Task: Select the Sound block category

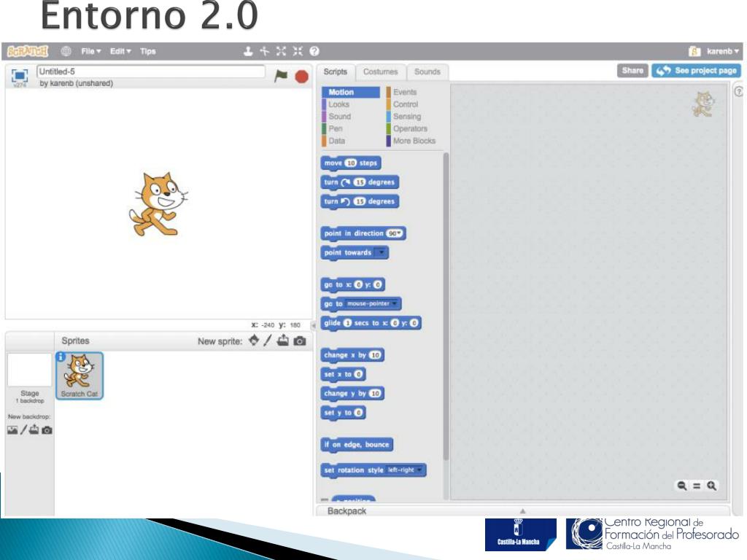Action: (x=340, y=116)
